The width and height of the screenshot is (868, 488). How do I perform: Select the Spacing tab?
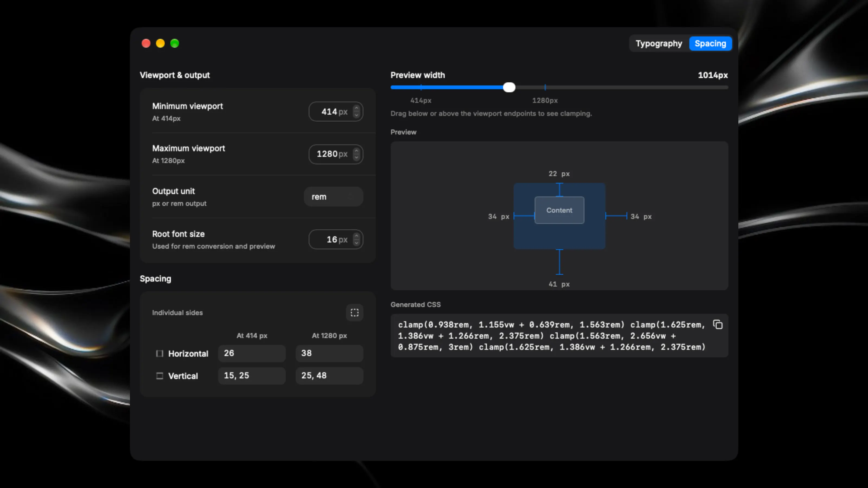[x=710, y=43]
